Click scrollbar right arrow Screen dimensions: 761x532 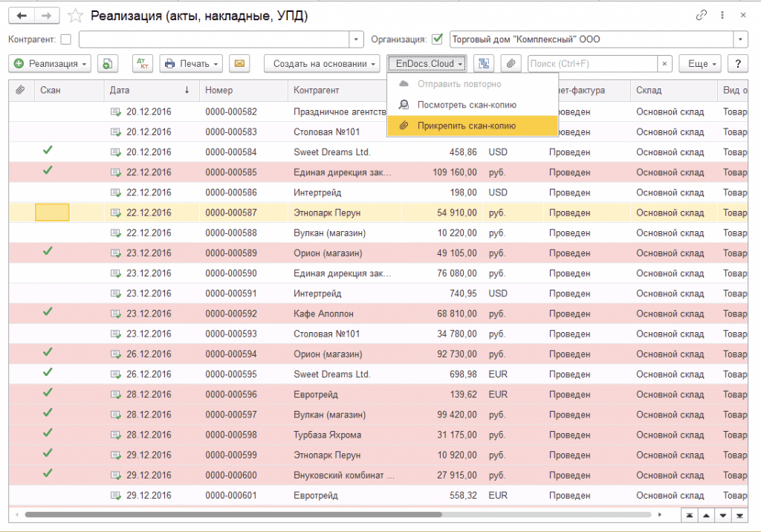660,514
